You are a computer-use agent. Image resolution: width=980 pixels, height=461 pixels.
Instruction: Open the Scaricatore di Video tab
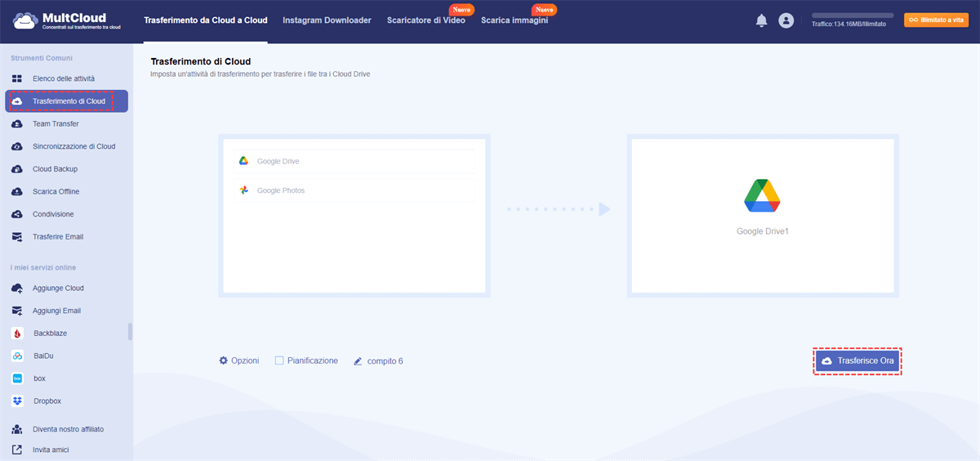426,20
